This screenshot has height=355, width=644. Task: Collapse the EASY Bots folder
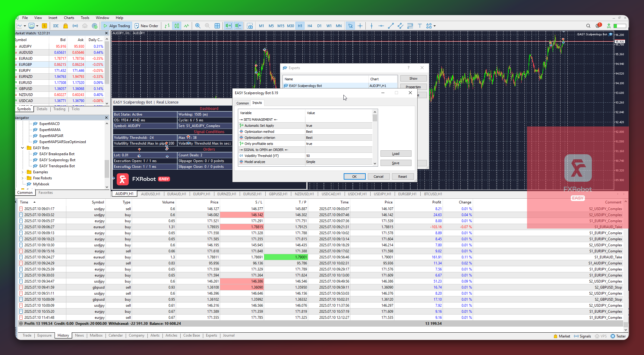pos(23,148)
